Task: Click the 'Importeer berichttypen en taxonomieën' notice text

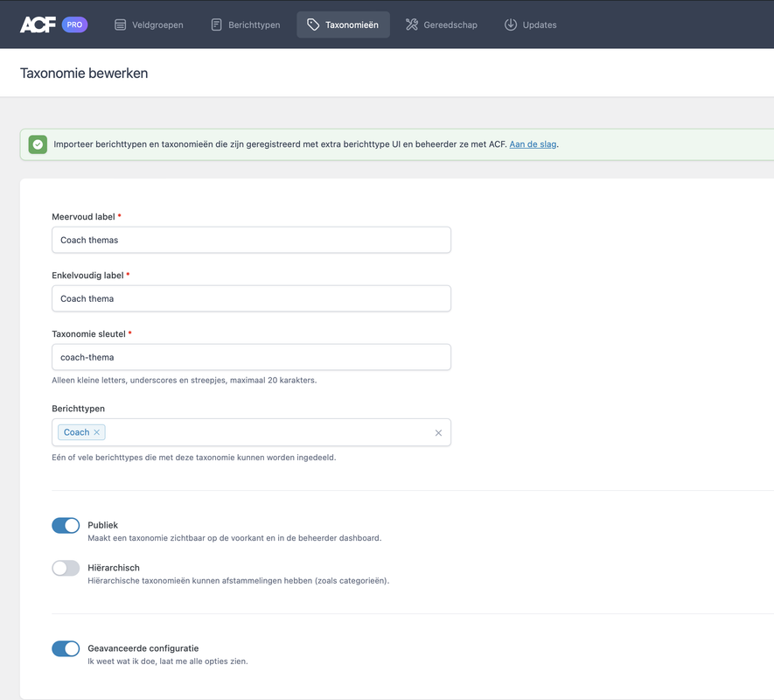Action: [281, 144]
